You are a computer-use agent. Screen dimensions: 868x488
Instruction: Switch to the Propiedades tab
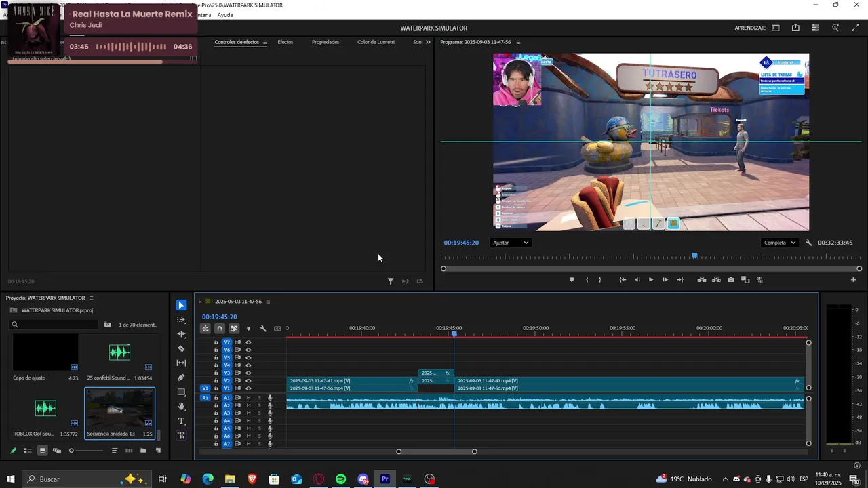[x=325, y=42]
